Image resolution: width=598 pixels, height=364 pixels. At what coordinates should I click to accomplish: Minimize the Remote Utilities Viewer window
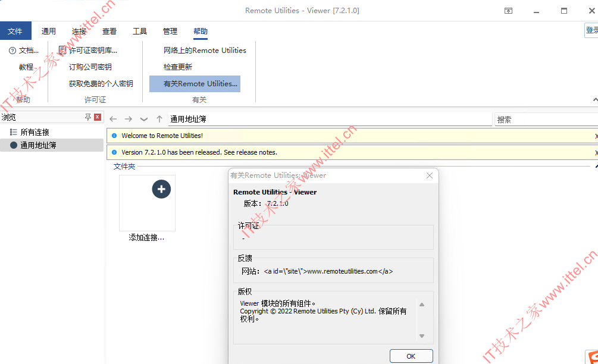pyautogui.click(x=536, y=11)
